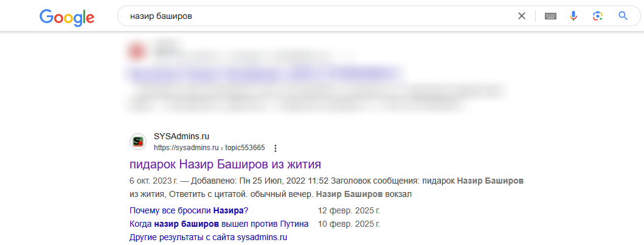Click the snippet text starting 6 окт. 2023
644x245 pixels.
[x=327, y=187]
